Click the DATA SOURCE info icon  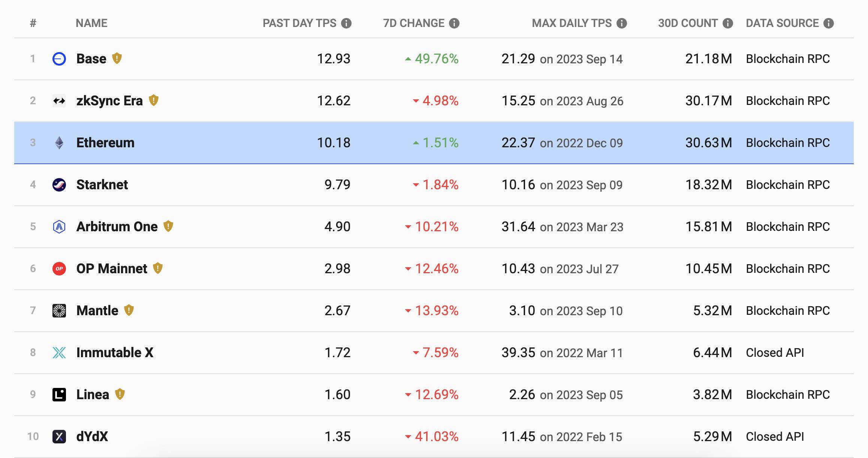click(829, 23)
